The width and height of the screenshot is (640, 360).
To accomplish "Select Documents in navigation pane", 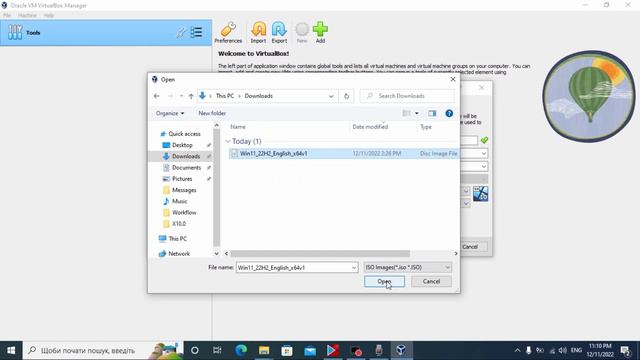I will tap(186, 167).
